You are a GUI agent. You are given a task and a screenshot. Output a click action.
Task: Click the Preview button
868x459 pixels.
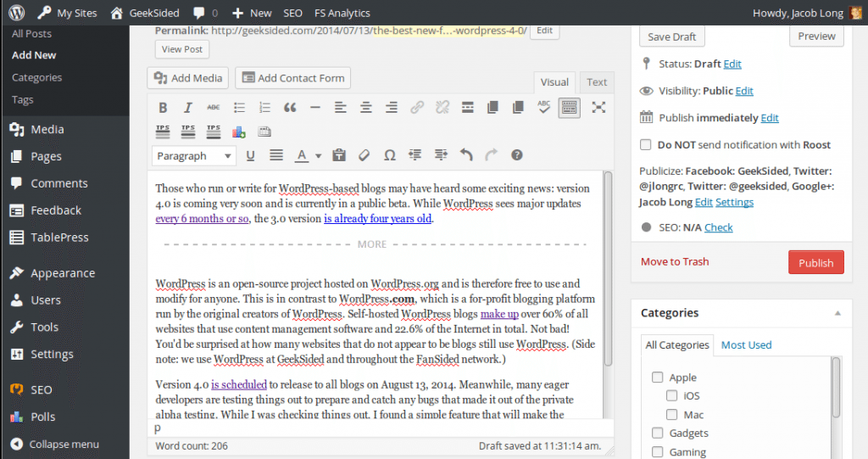tap(816, 36)
